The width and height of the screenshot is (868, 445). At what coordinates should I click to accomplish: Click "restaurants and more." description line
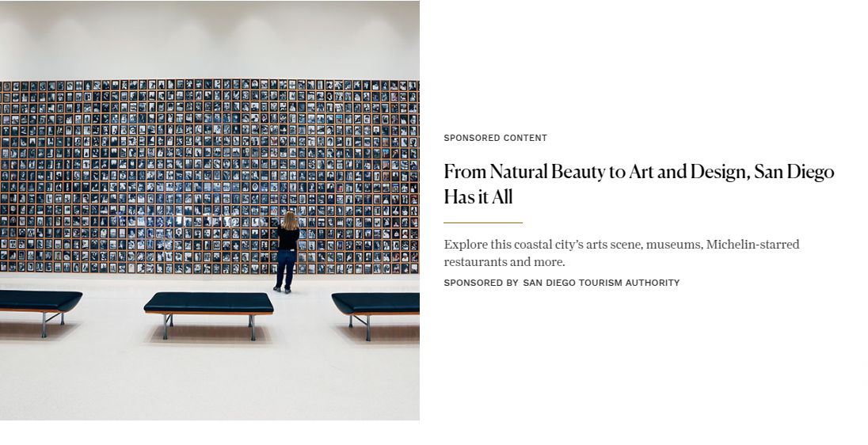[504, 262]
